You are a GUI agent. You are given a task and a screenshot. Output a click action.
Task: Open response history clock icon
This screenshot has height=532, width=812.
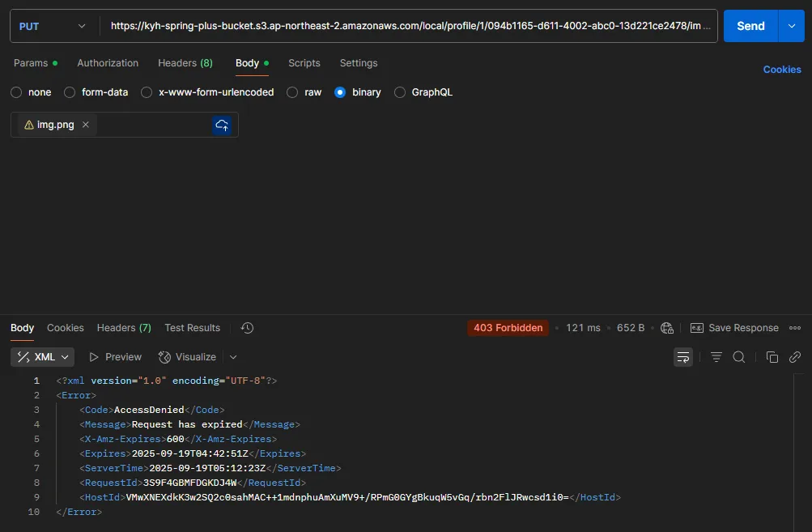(248, 328)
